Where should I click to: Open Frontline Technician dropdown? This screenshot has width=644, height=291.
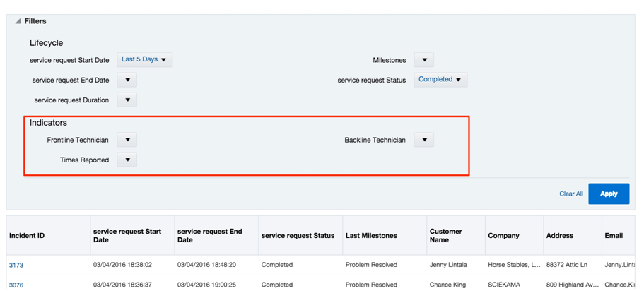click(127, 140)
